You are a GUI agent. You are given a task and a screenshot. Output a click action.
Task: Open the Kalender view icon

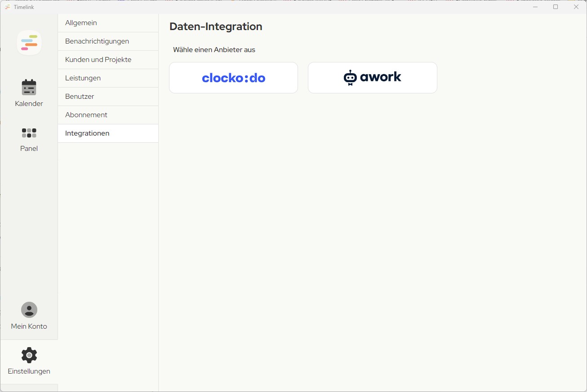click(x=29, y=87)
